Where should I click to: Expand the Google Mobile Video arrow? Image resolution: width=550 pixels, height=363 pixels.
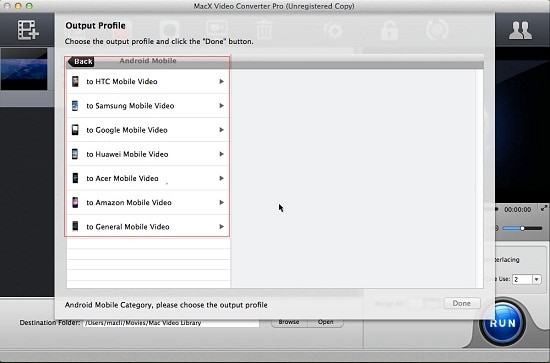pos(221,130)
